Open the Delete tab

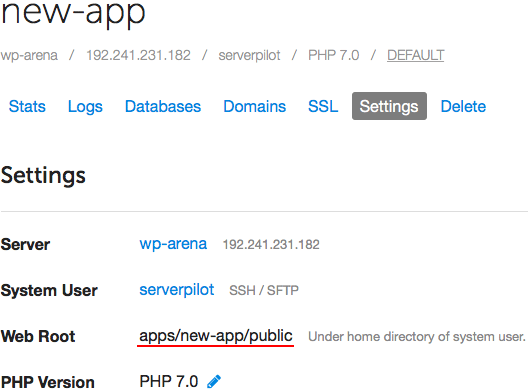463,106
